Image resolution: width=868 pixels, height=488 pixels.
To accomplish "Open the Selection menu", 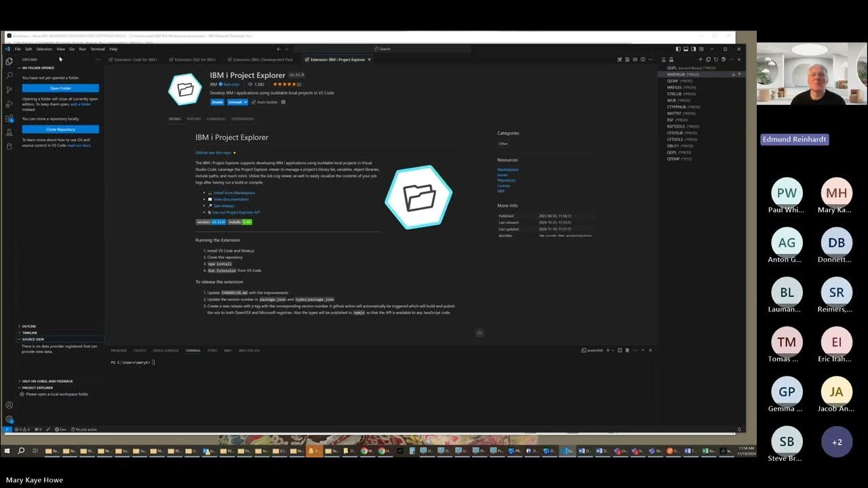I will [44, 49].
